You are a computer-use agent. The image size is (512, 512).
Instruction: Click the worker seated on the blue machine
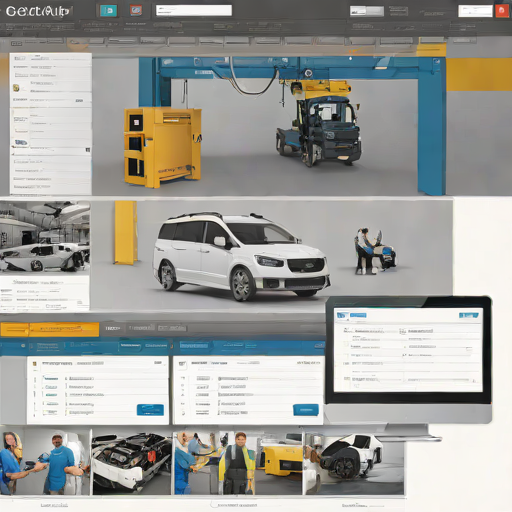(375, 251)
